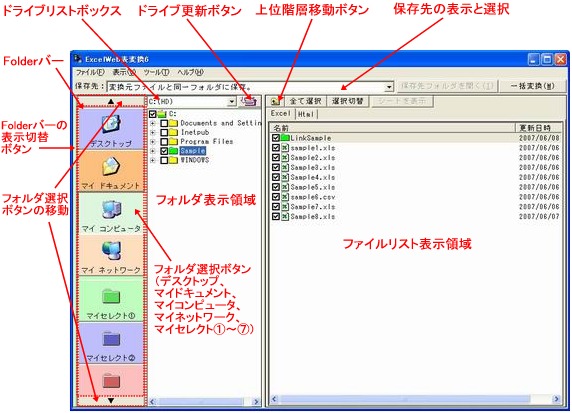Select the マイ ドキュメント folder button
Viewport: 572px width, 413px height.
point(111,171)
